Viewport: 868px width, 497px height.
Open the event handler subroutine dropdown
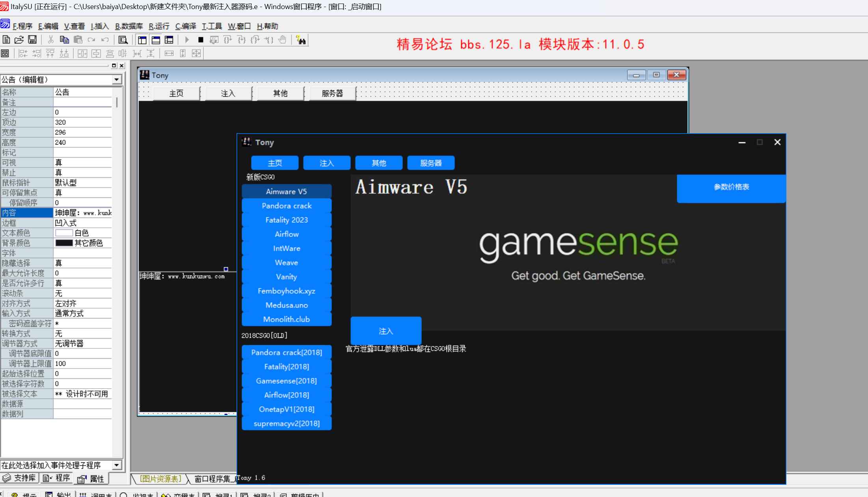click(x=117, y=465)
